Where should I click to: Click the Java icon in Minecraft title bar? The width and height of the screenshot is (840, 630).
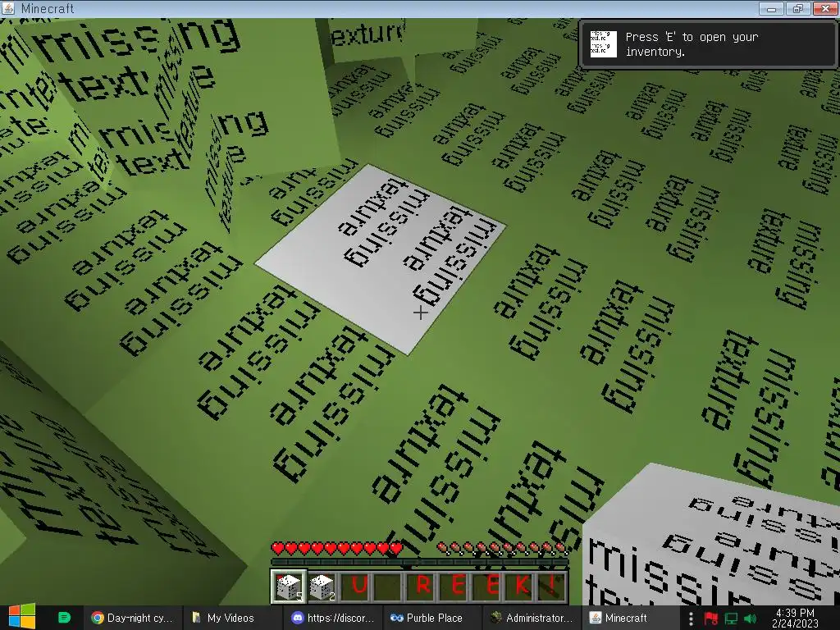pyautogui.click(x=8, y=8)
